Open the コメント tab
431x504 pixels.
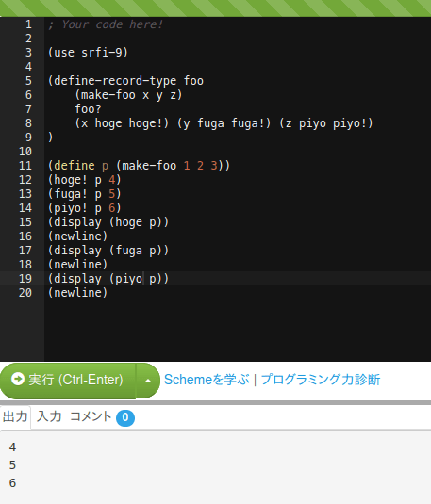(x=91, y=417)
